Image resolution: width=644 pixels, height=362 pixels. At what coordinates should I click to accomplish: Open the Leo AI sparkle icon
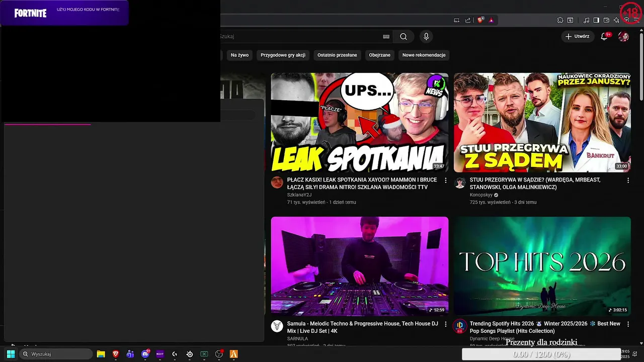click(x=616, y=20)
